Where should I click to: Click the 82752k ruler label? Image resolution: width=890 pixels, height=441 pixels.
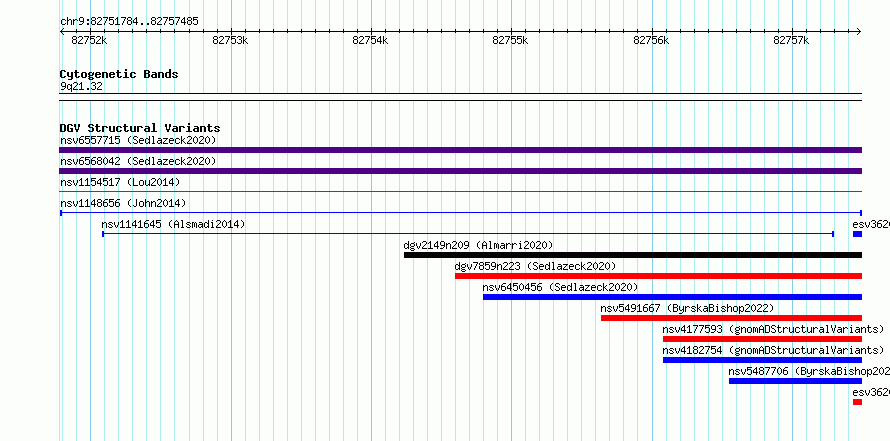click(x=89, y=40)
